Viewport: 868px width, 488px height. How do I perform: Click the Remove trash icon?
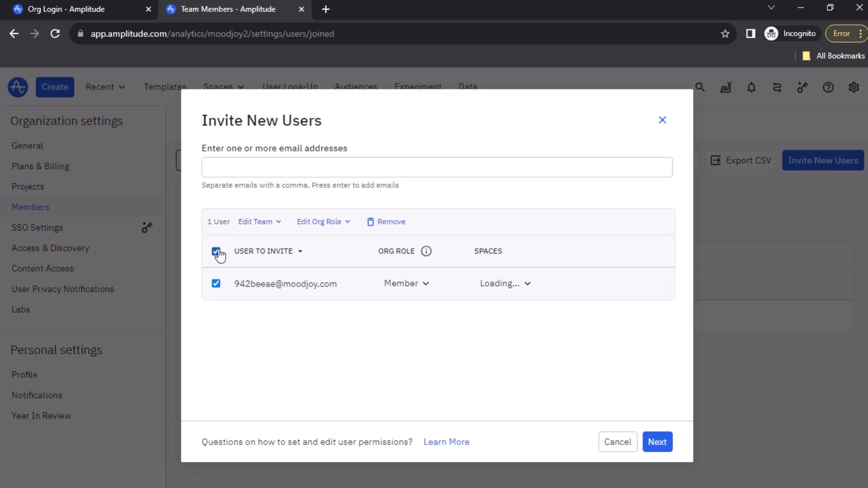[370, 221]
